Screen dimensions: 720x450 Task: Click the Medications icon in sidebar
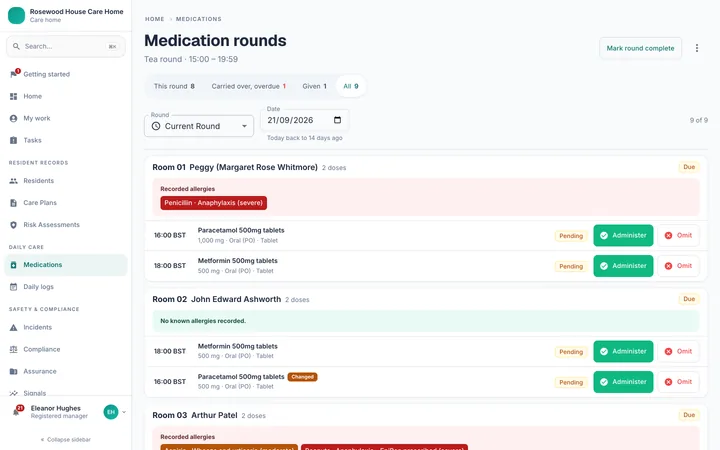(13, 265)
